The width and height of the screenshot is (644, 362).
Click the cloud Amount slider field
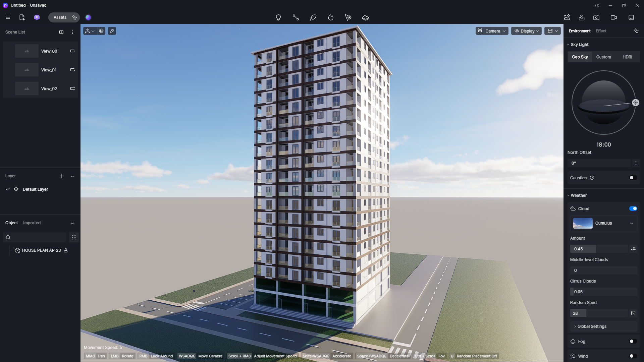pos(598,249)
